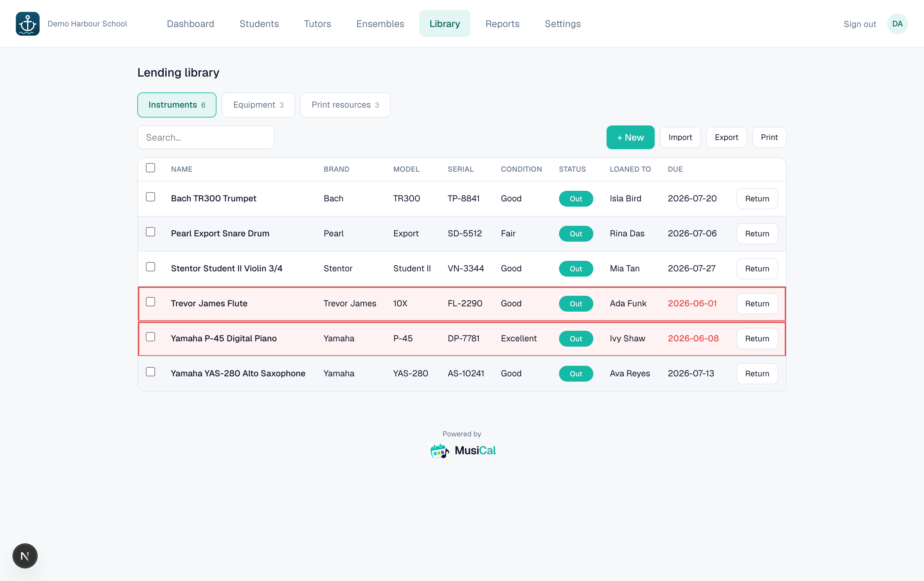Click the BRAND column header

coord(336,169)
